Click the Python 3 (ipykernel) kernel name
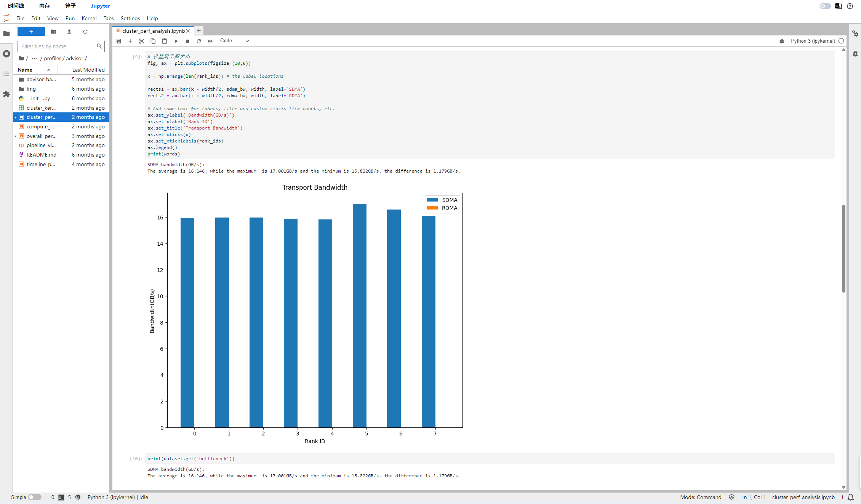 coord(813,41)
